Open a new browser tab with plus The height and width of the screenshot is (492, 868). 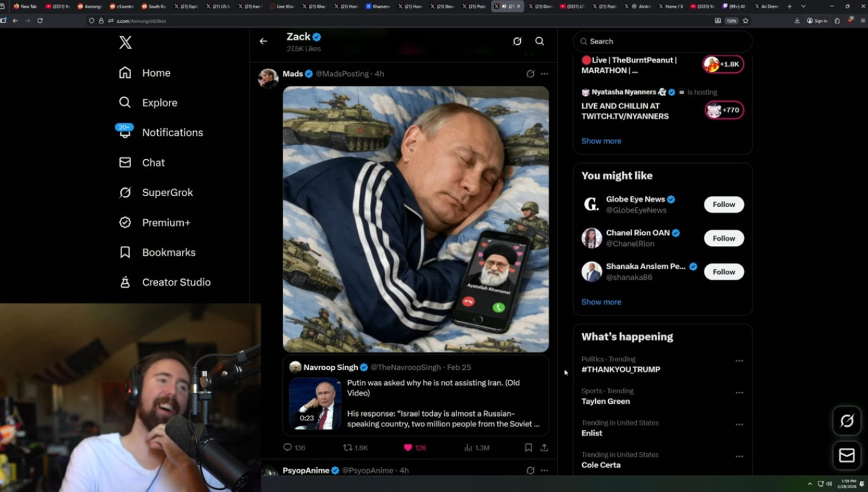point(789,6)
